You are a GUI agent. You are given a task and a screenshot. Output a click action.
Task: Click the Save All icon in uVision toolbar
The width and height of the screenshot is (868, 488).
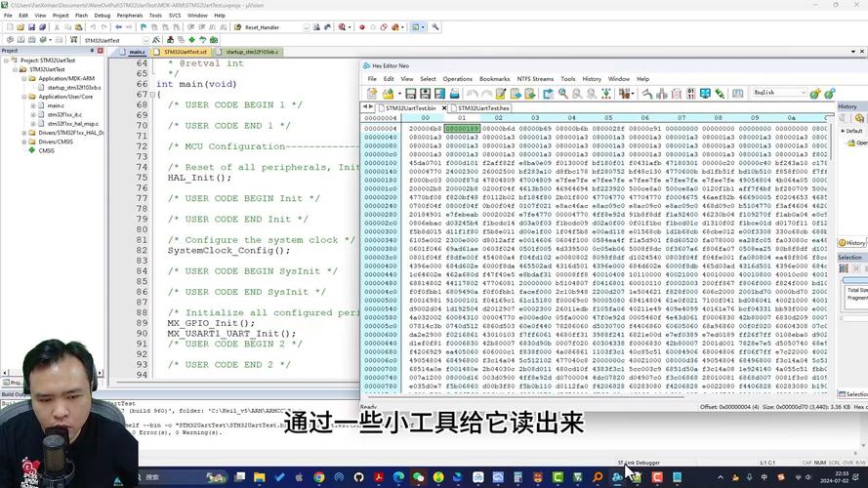(x=42, y=27)
